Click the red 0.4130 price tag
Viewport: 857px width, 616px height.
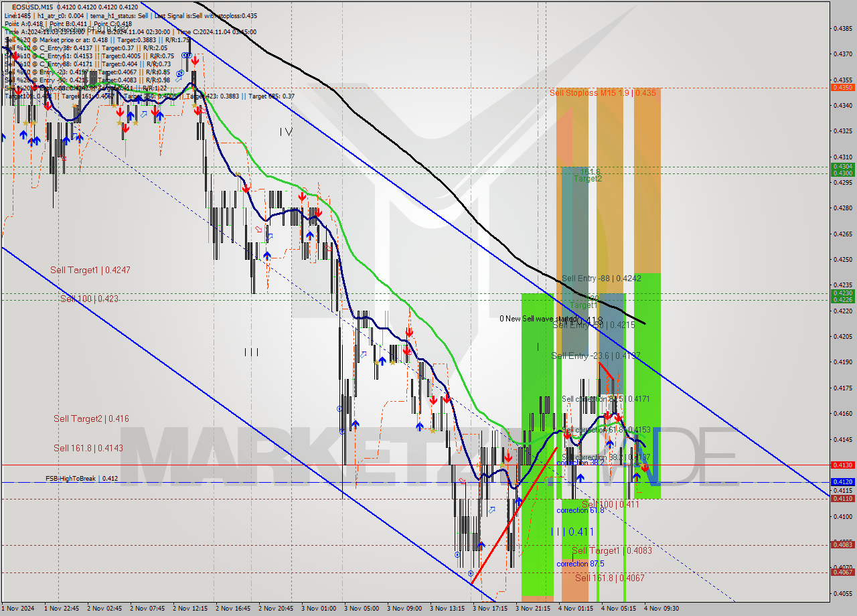pos(842,465)
